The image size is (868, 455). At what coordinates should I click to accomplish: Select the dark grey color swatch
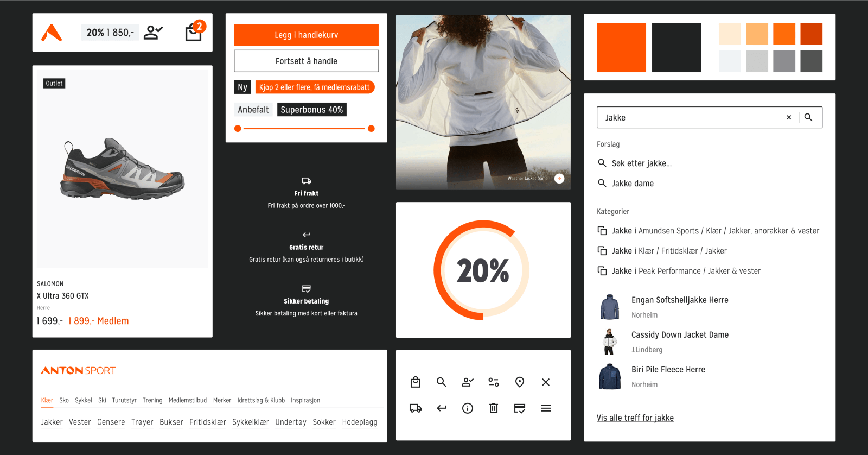click(812, 61)
